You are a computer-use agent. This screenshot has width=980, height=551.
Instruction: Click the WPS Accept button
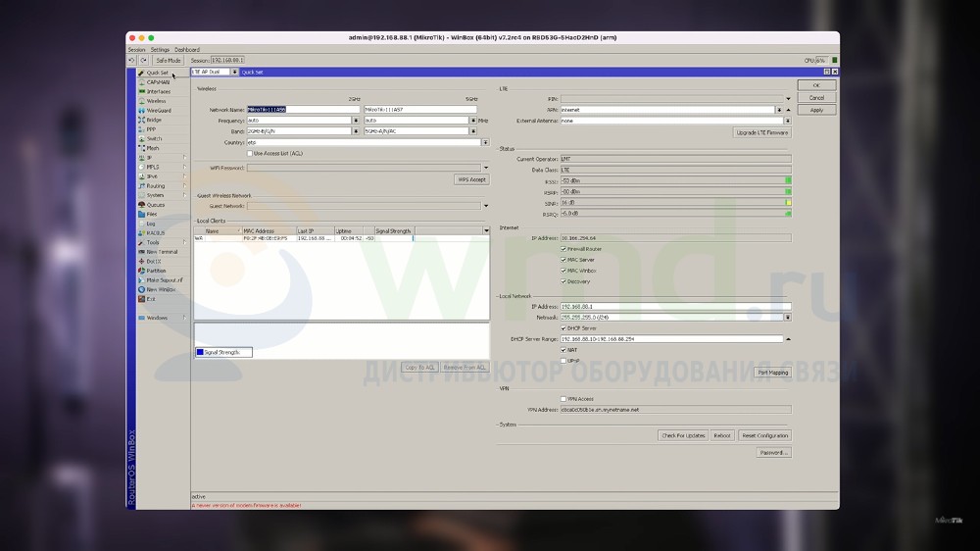(471, 179)
